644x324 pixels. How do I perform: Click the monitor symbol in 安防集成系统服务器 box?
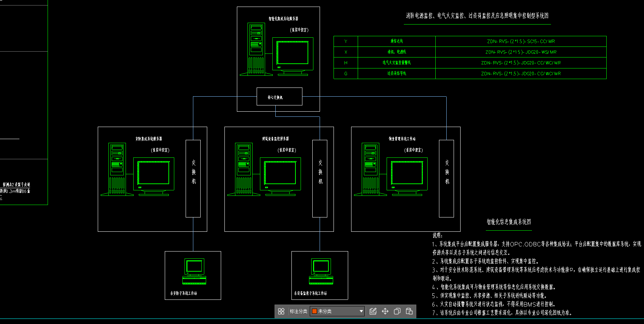click(x=154, y=176)
